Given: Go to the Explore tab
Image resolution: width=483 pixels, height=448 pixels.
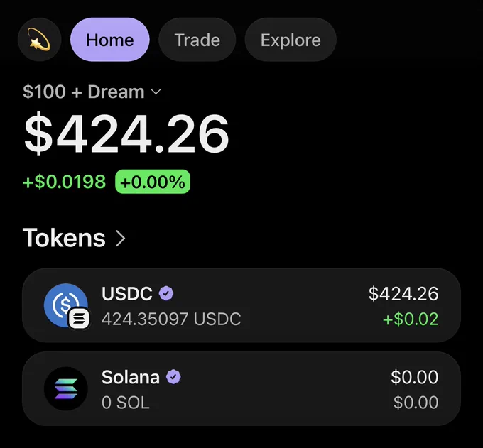Looking at the screenshot, I should 291,40.
